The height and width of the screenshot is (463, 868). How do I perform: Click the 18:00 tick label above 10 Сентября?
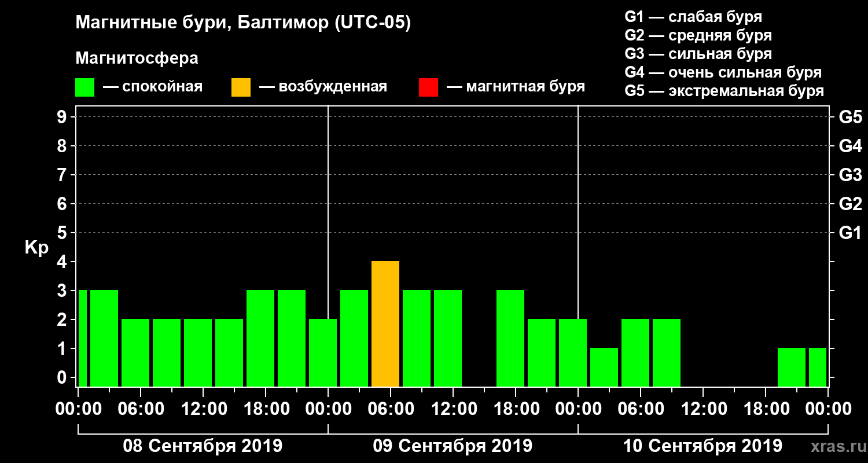[766, 409]
